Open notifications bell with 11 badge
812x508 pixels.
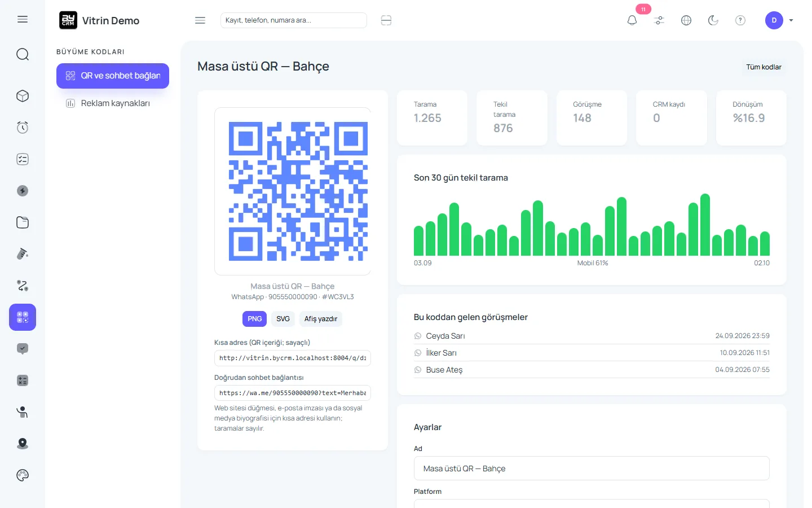point(632,20)
